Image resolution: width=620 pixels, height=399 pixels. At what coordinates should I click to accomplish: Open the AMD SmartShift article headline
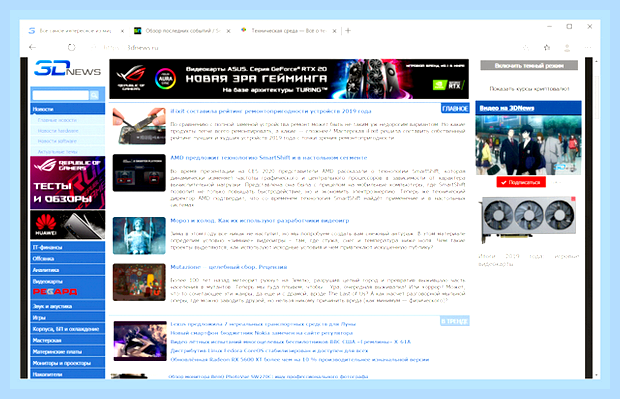click(x=269, y=158)
